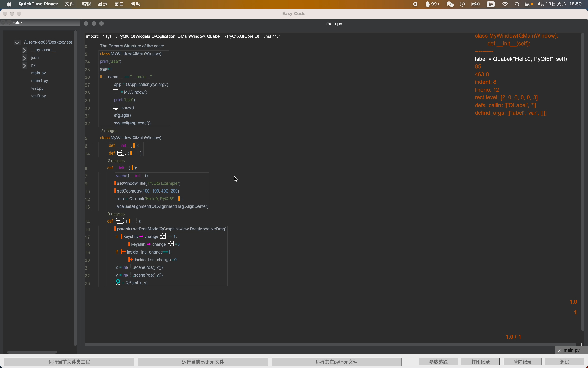
Task: Click the 'label.setAlignment' code line
Action: (162, 206)
